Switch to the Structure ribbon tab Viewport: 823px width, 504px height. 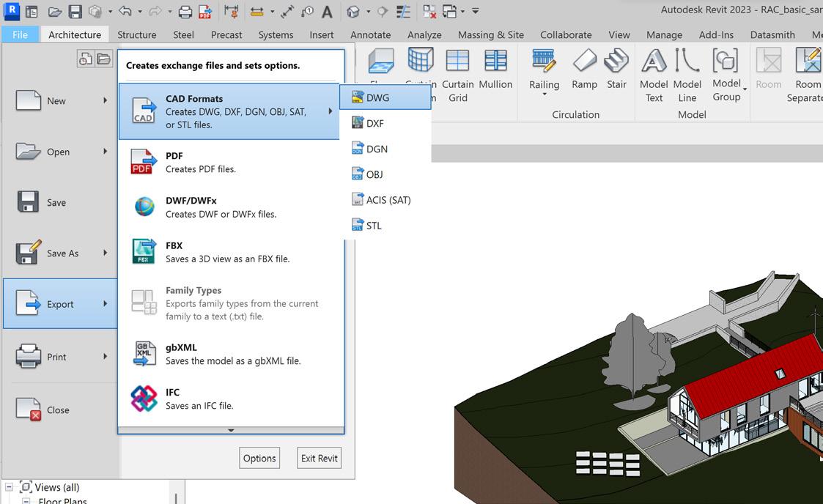(x=137, y=34)
